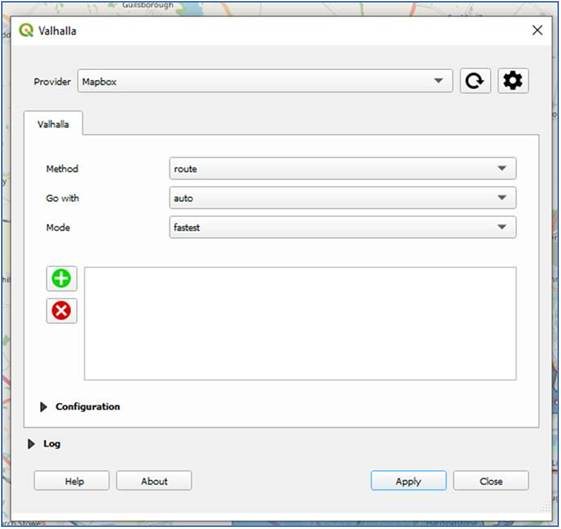Click the Close button

[x=491, y=481]
